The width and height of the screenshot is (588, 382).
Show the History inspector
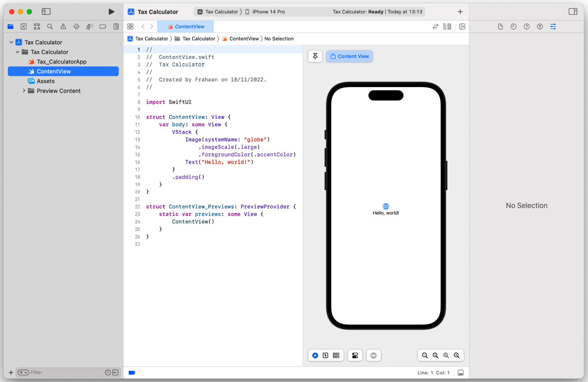coord(514,26)
